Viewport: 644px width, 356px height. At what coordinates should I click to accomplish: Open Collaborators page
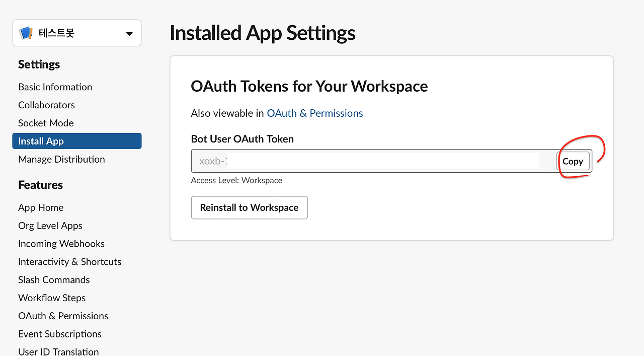[x=46, y=105]
